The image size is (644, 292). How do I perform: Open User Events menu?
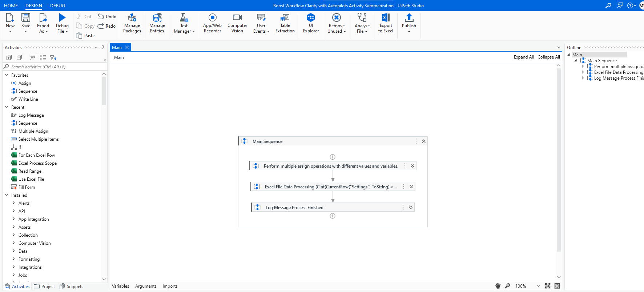pos(261,24)
